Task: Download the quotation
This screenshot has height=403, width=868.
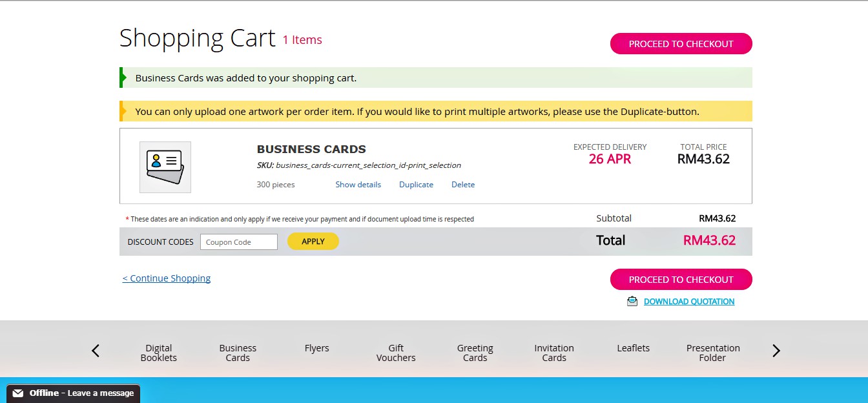Action: coord(688,302)
